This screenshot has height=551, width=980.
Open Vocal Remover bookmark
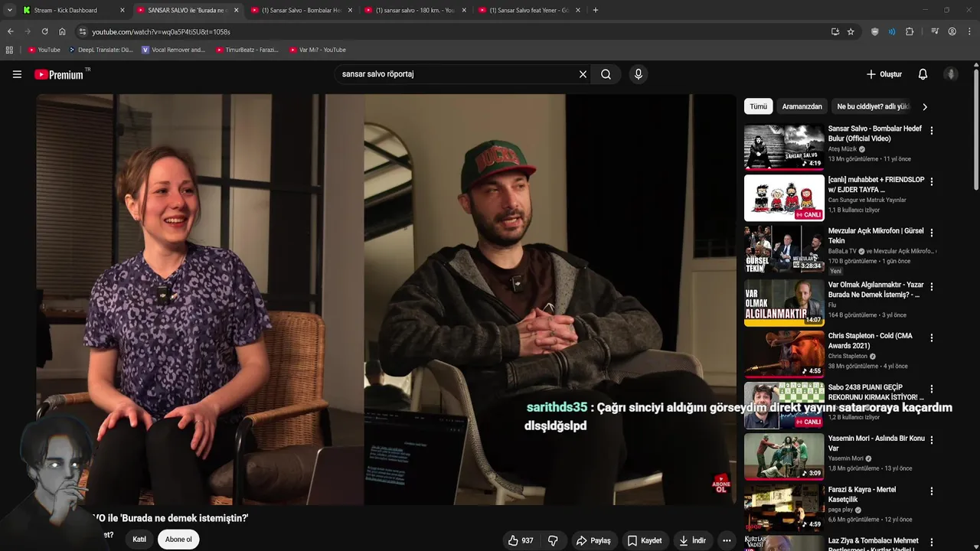click(174, 50)
